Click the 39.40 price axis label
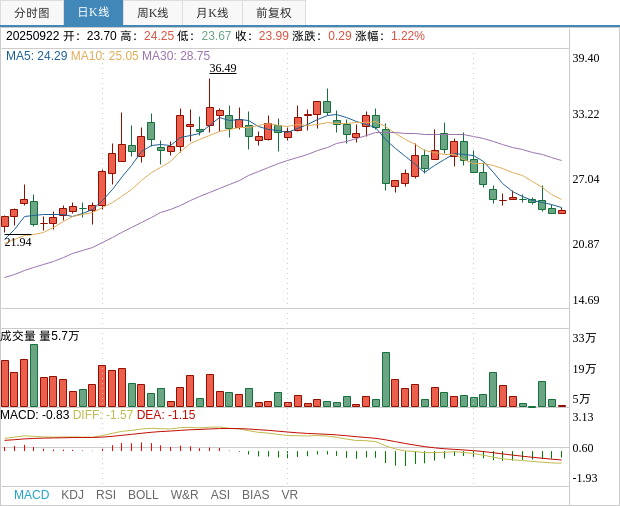The image size is (620, 506). 586,58
